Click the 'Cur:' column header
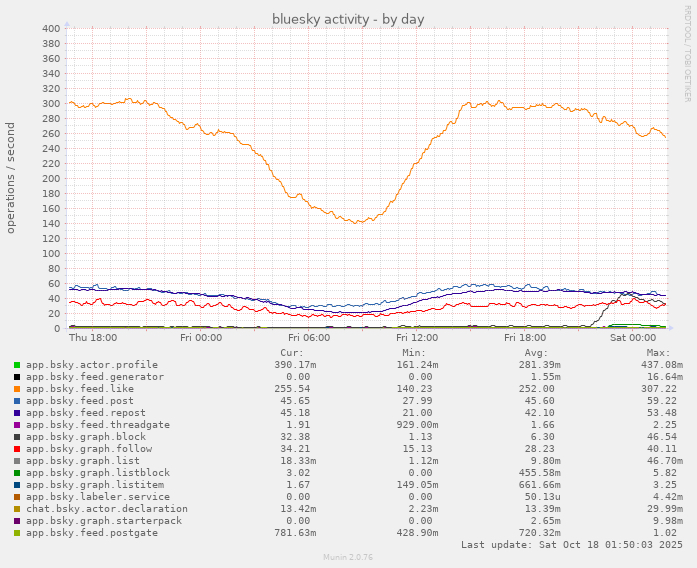Viewport: 697px width, 568px height. pos(291,353)
